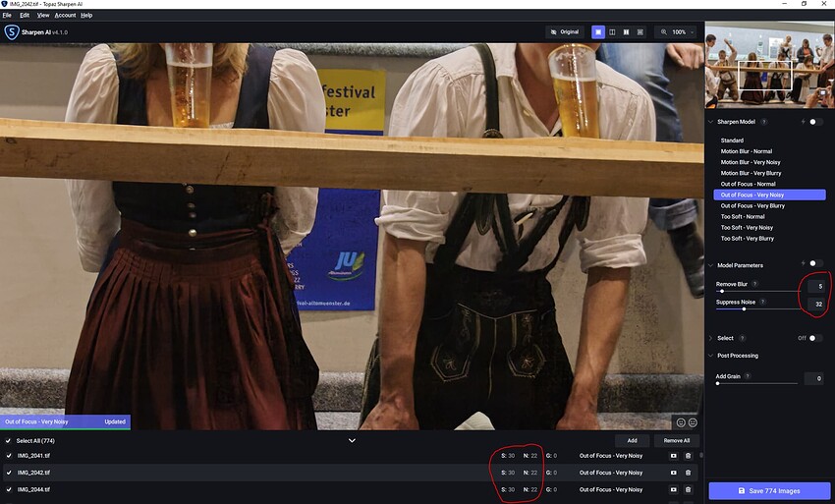Select the side-by-side view icon
This screenshot has height=504, width=835.
(x=626, y=31)
